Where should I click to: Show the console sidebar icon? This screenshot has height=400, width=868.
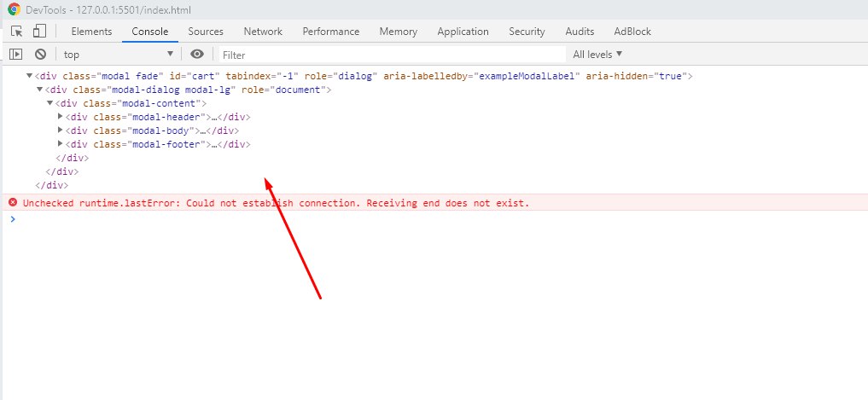16,55
